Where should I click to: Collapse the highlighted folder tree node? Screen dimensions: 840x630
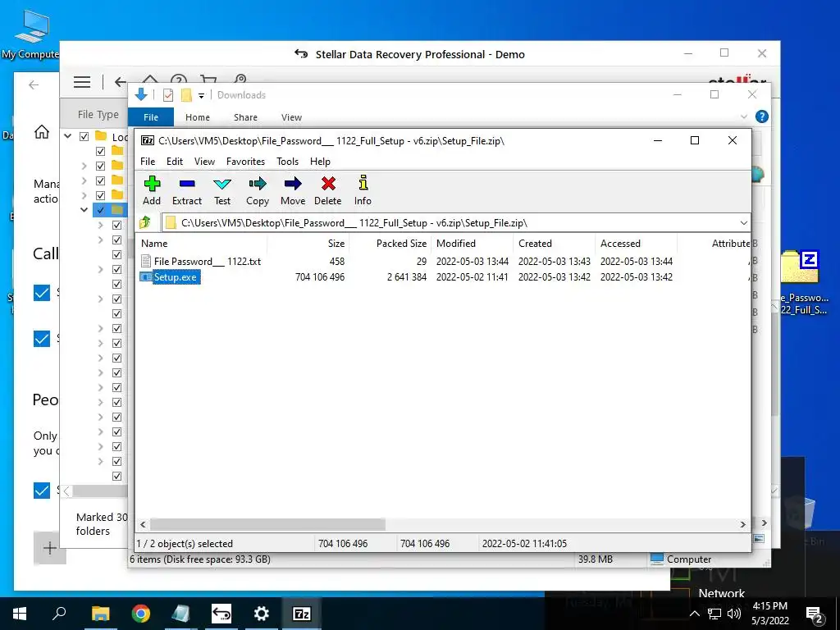[x=84, y=209]
